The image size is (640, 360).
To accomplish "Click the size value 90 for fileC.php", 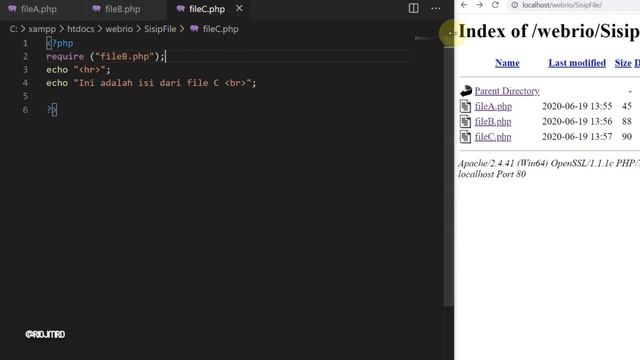I will (x=627, y=137).
